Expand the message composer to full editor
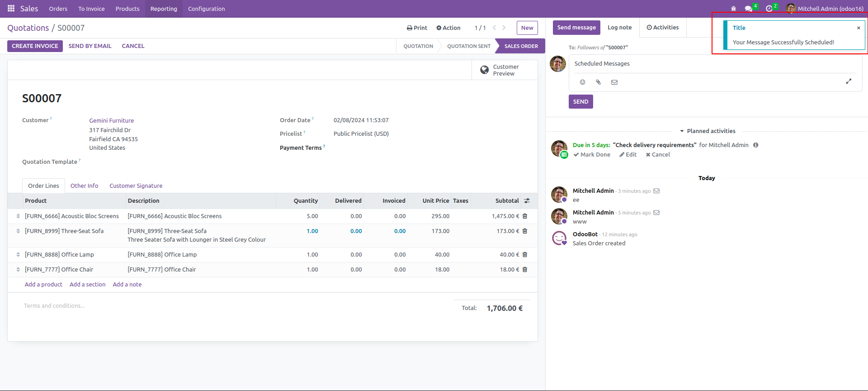 849,81
